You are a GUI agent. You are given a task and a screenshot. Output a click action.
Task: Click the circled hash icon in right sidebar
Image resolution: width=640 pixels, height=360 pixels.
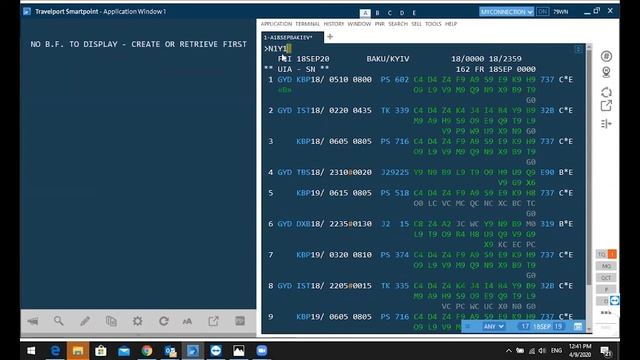pos(607,56)
